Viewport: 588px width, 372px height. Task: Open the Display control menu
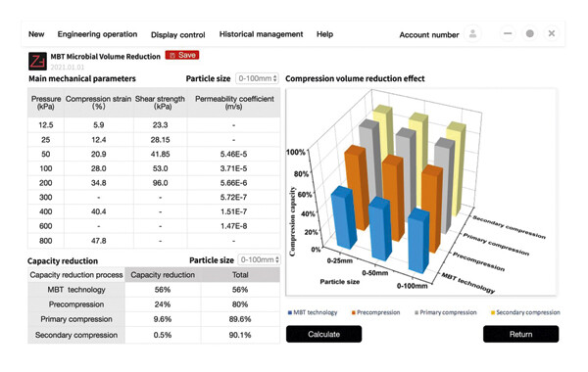178,35
